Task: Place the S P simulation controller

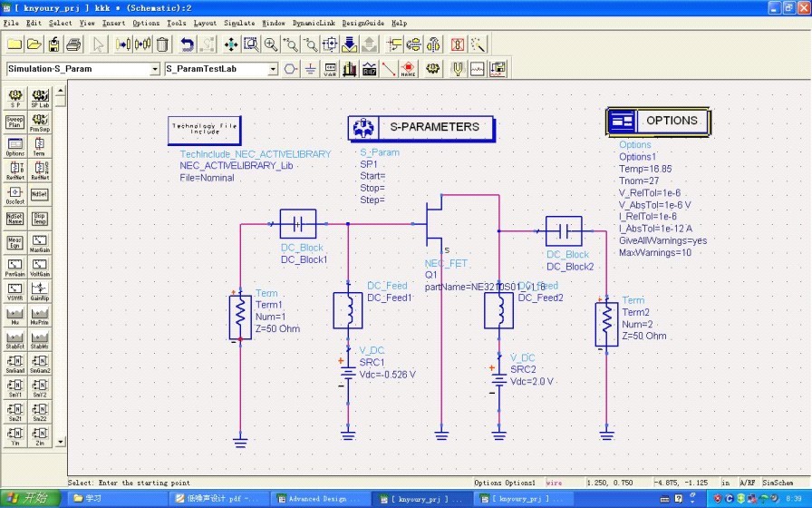Action: (x=15, y=98)
